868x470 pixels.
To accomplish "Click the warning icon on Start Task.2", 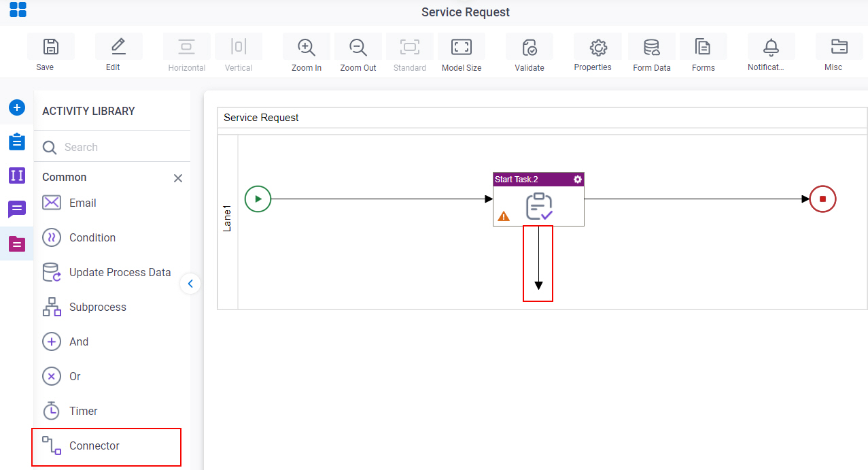I will [504, 216].
